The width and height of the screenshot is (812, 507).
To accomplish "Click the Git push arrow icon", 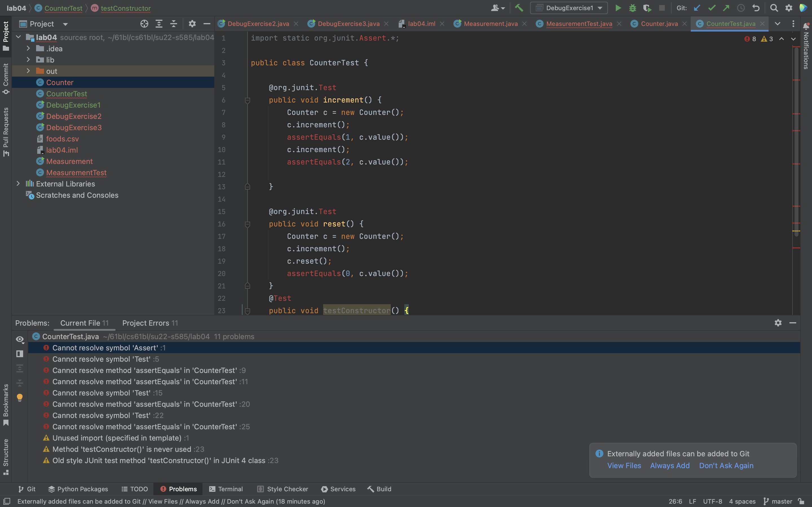I will coord(726,8).
